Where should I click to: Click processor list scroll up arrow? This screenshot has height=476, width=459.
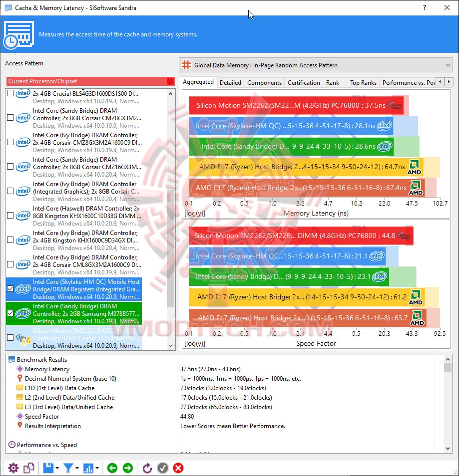170,94
